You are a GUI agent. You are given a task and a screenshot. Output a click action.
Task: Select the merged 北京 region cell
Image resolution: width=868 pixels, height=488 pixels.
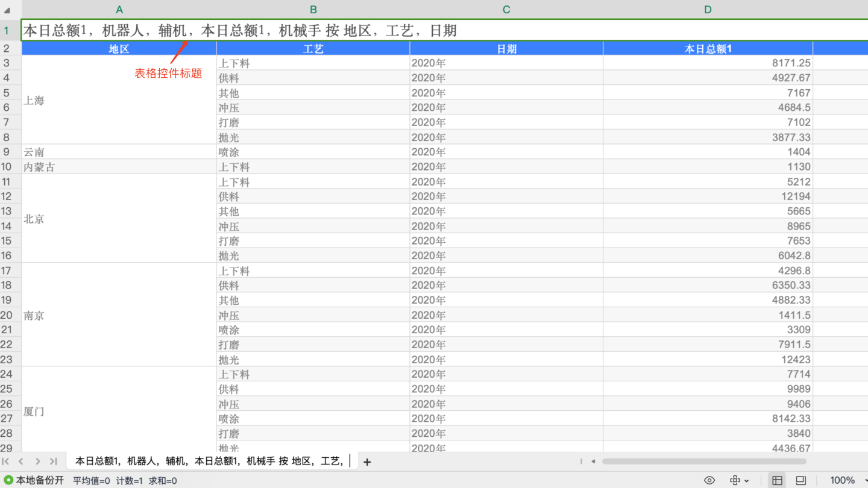(119, 219)
